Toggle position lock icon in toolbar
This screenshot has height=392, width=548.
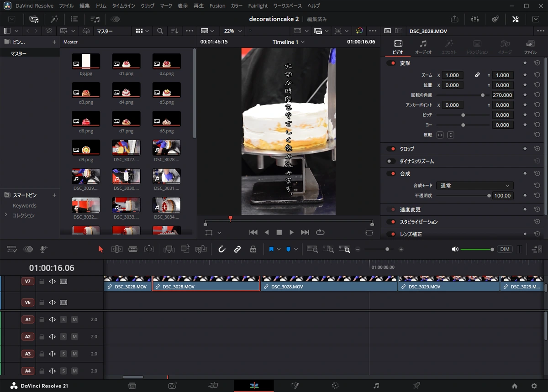click(x=253, y=249)
